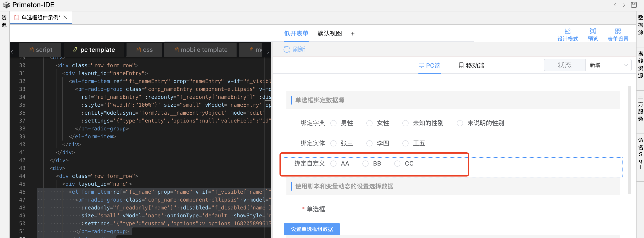Click the save icon at top right

pos(633,5)
